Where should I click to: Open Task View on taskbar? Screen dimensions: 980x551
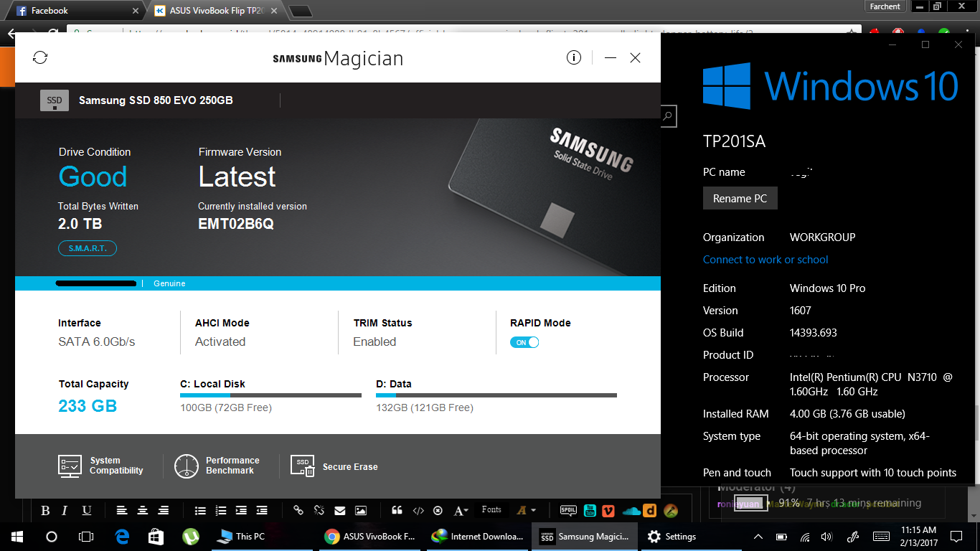click(x=85, y=536)
